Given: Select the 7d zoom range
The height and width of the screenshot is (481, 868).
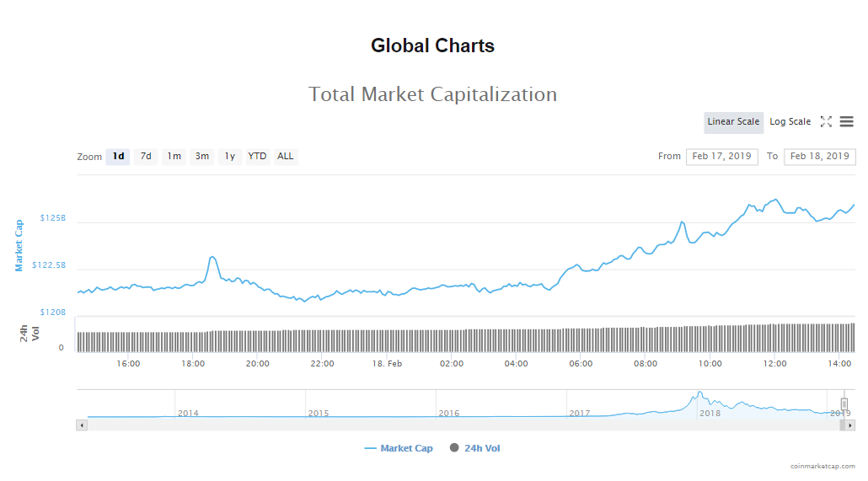Looking at the screenshot, I should [146, 157].
